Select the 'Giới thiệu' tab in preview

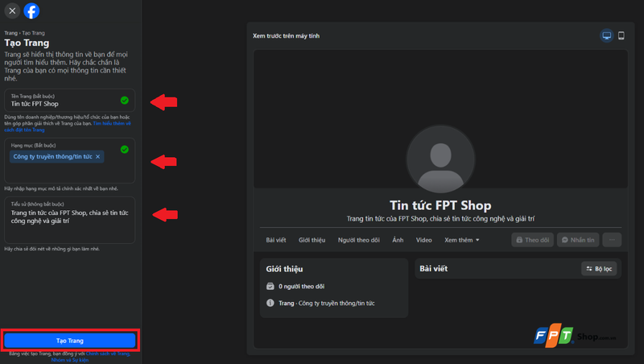click(x=312, y=240)
